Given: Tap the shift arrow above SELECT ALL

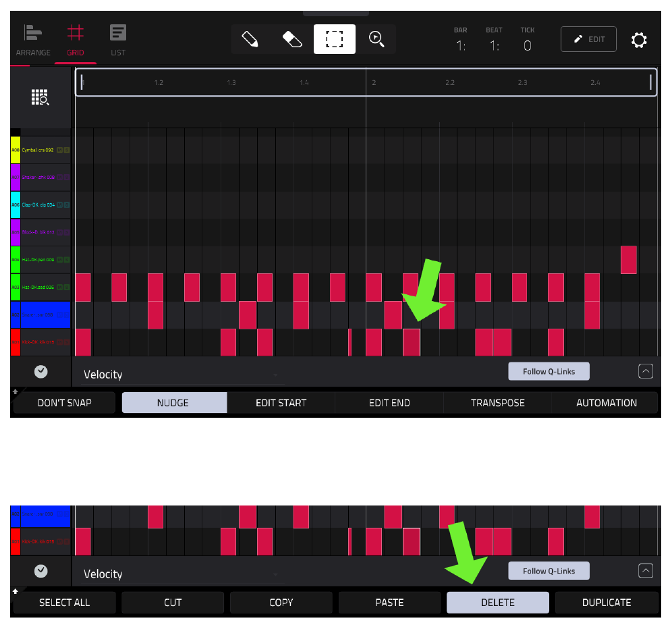Looking at the screenshot, I should pyautogui.click(x=15, y=591).
